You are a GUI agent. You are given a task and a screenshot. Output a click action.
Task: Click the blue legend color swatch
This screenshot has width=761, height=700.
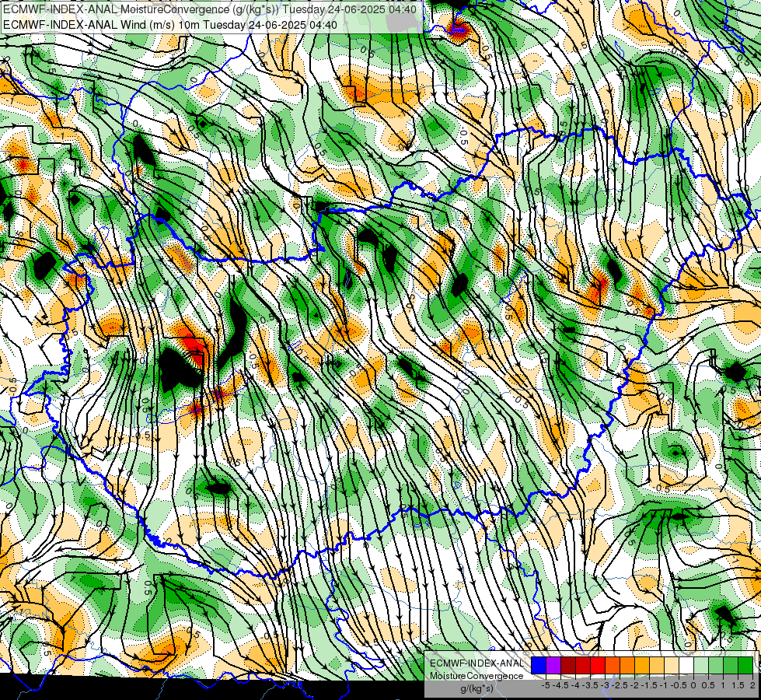(x=539, y=666)
